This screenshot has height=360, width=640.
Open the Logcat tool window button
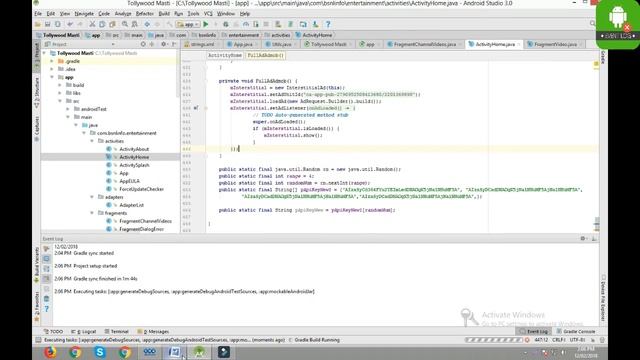pyautogui.click(x=84, y=331)
